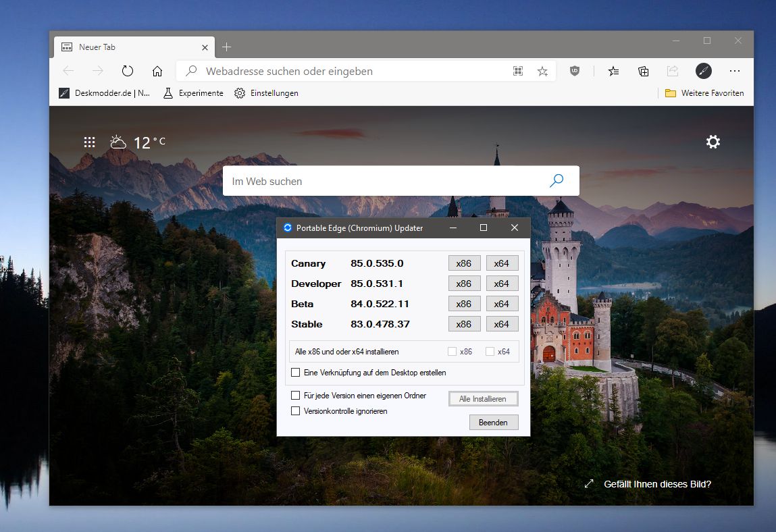776x532 pixels.
Task: Click the Beta version 84.0.522.11 text
Action: (380, 304)
